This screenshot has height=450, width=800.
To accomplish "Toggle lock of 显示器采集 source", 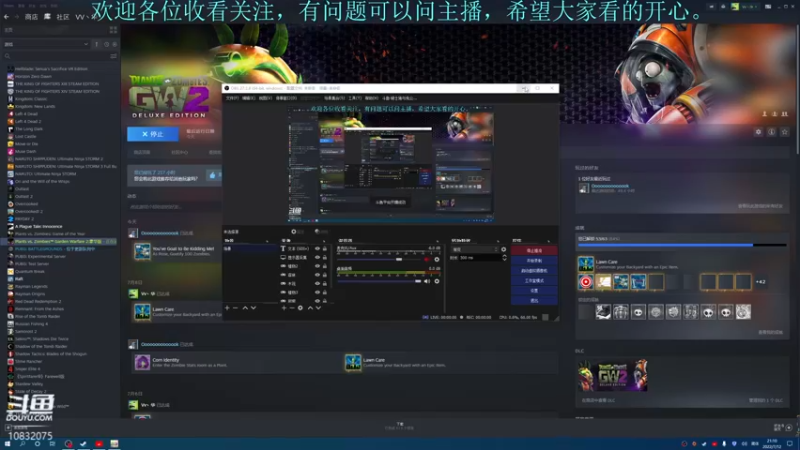I will click(324, 258).
